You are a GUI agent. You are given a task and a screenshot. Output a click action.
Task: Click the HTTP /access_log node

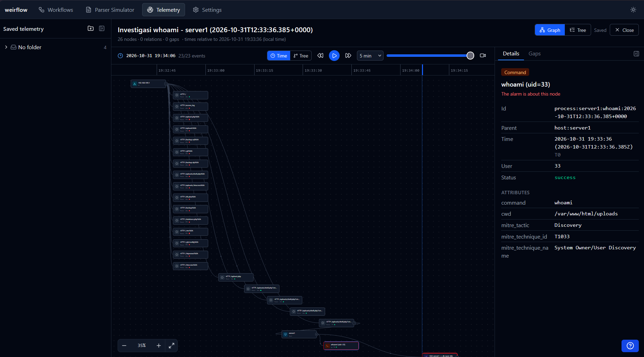point(191,106)
